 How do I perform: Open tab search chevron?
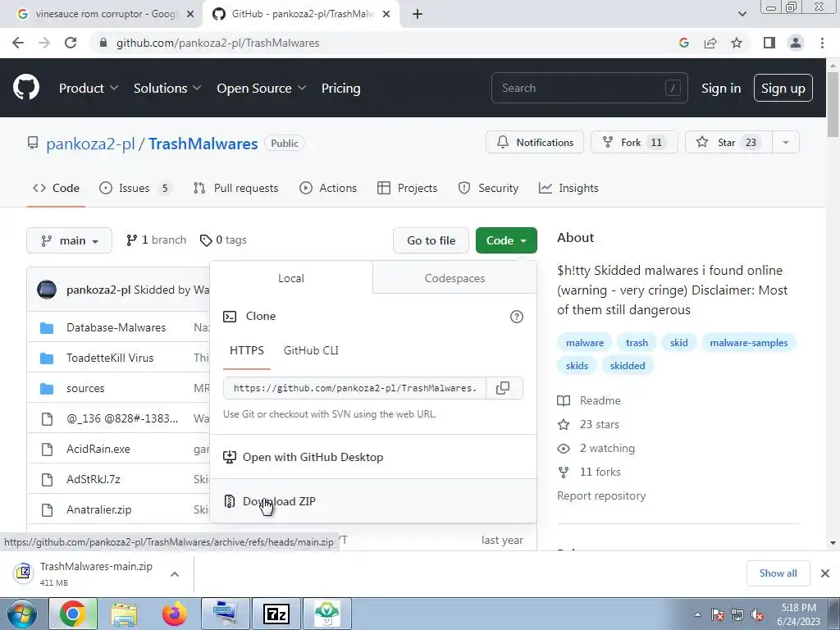click(x=742, y=14)
